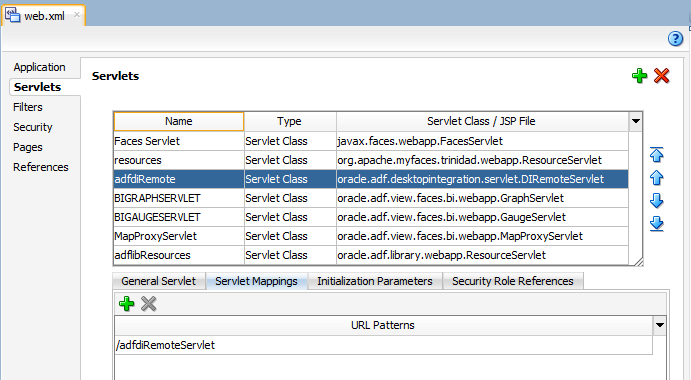Open the Pages section
This screenshot has width=691, height=380.
tap(28, 147)
